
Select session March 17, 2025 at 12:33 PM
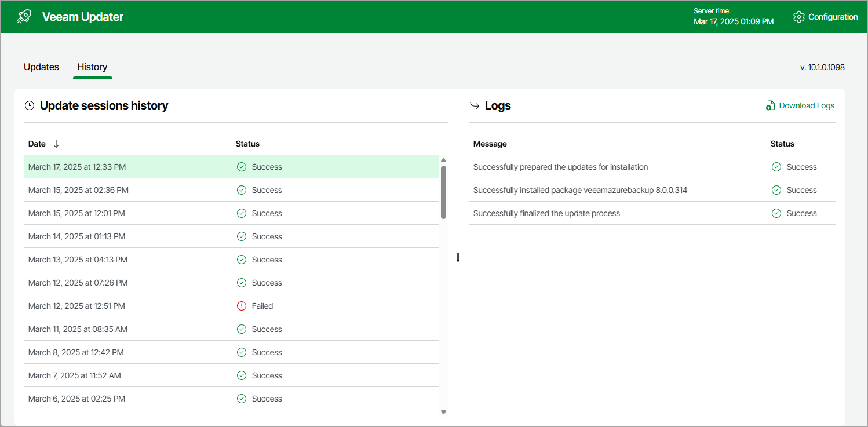pos(231,167)
